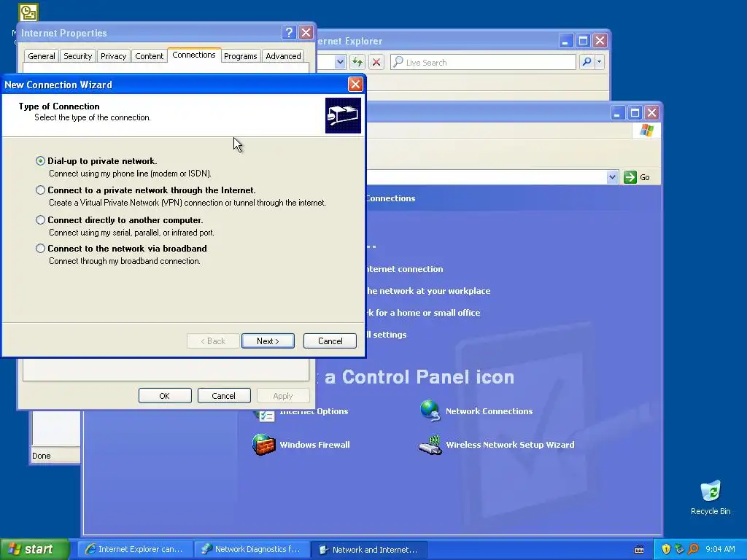747x560 pixels.
Task: Open Network Connections globe icon
Action: click(430, 411)
